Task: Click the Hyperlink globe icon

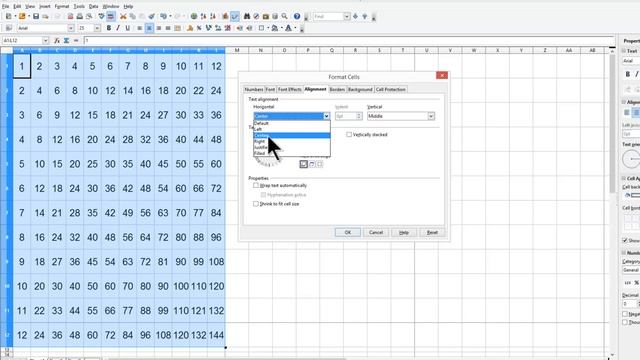Action: coord(194,16)
